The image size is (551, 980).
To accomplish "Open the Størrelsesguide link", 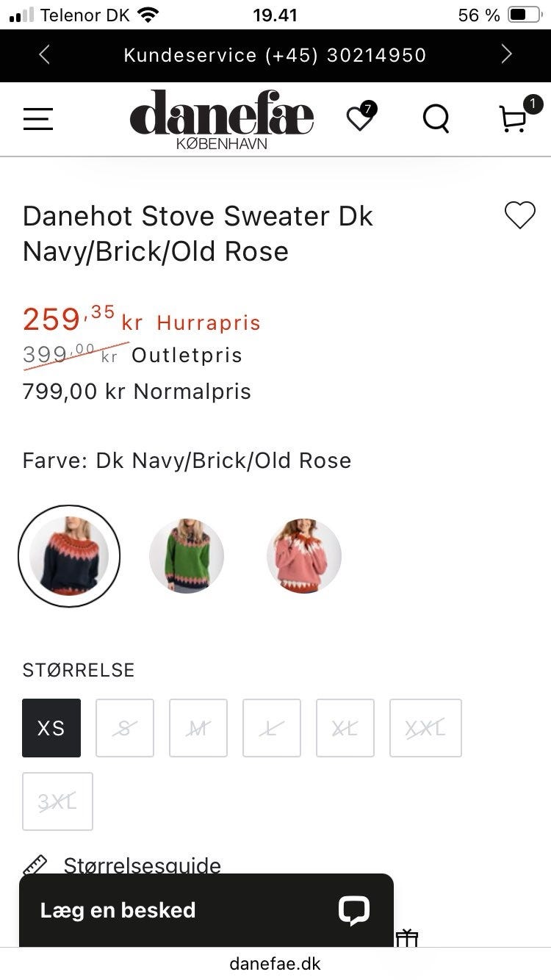I will point(142,865).
